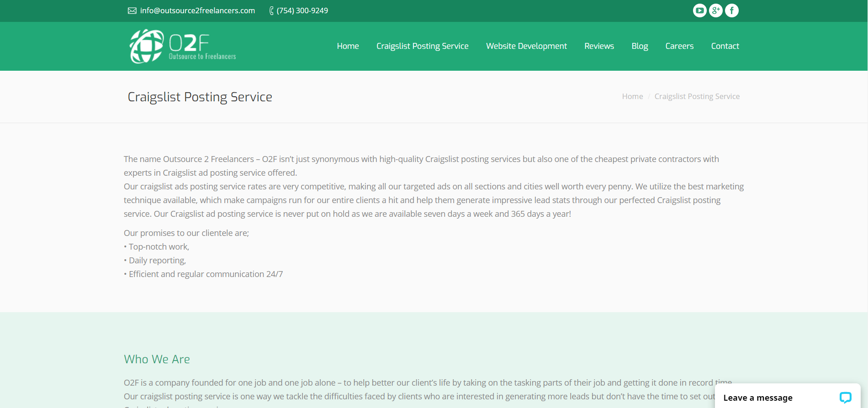Click the Who We Are heading
Screen dimensions: 868x408
coord(157,359)
